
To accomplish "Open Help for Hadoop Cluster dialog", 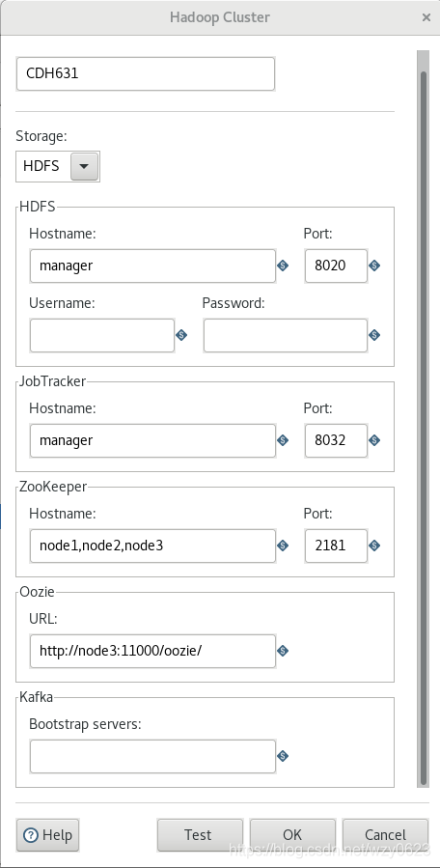I will (47, 835).
